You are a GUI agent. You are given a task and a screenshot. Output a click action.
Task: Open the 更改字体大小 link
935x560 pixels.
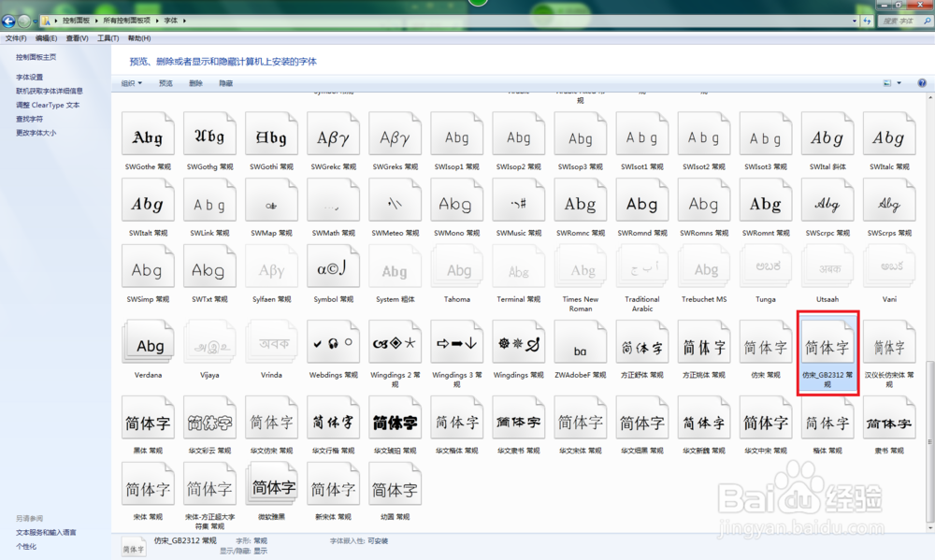point(36,133)
